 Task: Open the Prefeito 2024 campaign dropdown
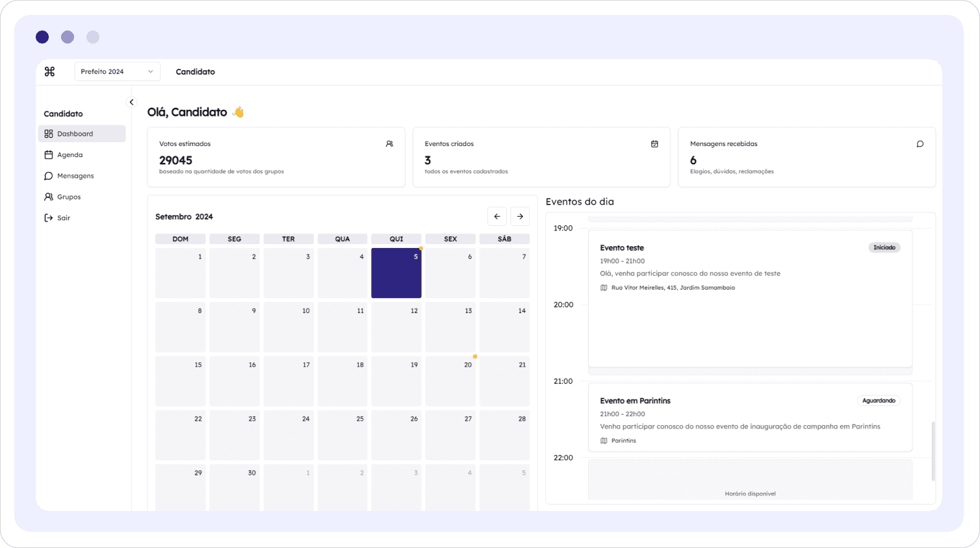tap(118, 71)
